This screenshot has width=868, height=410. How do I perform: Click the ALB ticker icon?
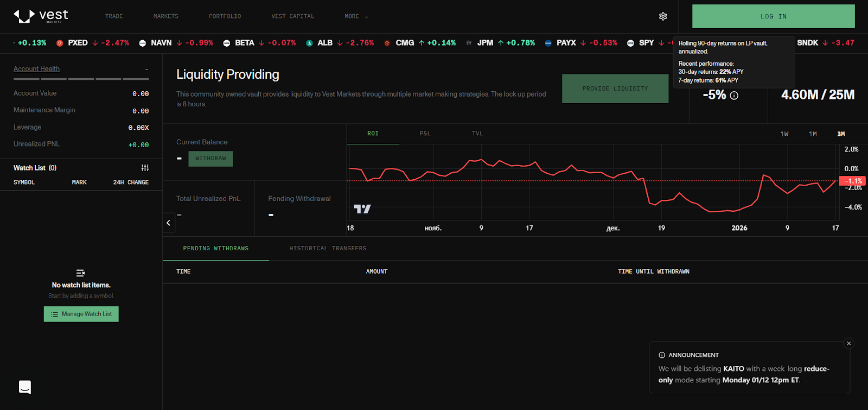[309, 43]
